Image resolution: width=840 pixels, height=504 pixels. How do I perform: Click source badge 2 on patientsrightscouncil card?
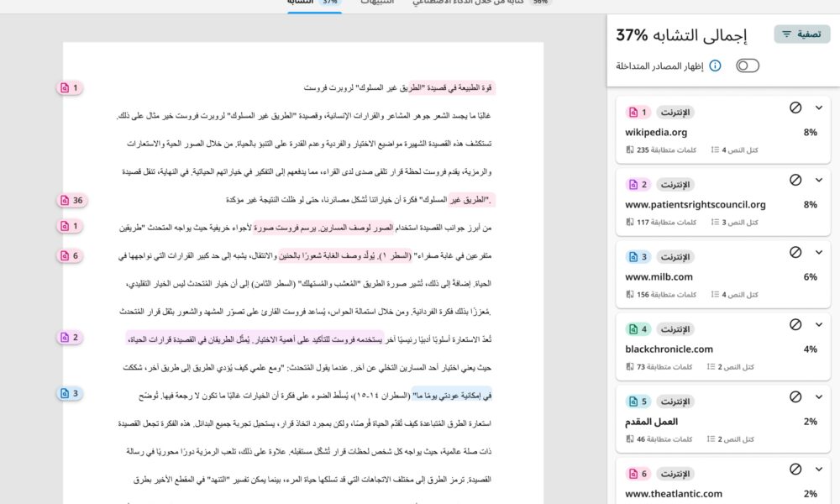click(x=638, y=184)
